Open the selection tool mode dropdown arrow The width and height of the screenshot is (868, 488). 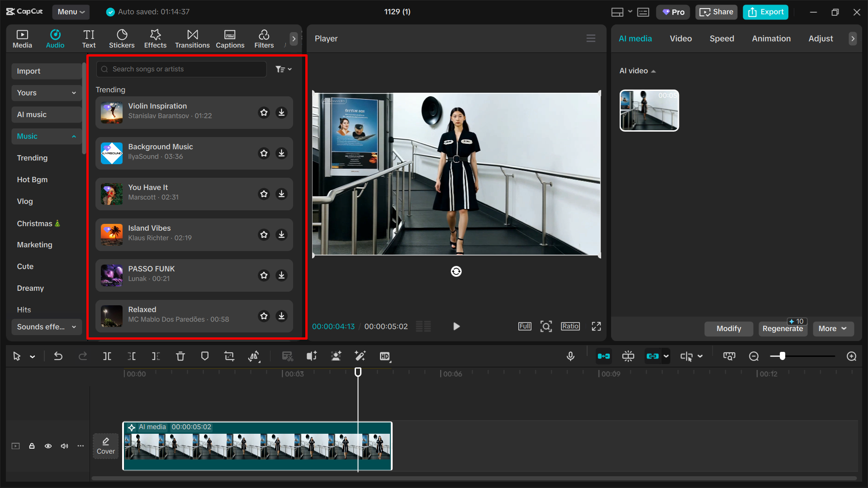(x=33, y=356)
